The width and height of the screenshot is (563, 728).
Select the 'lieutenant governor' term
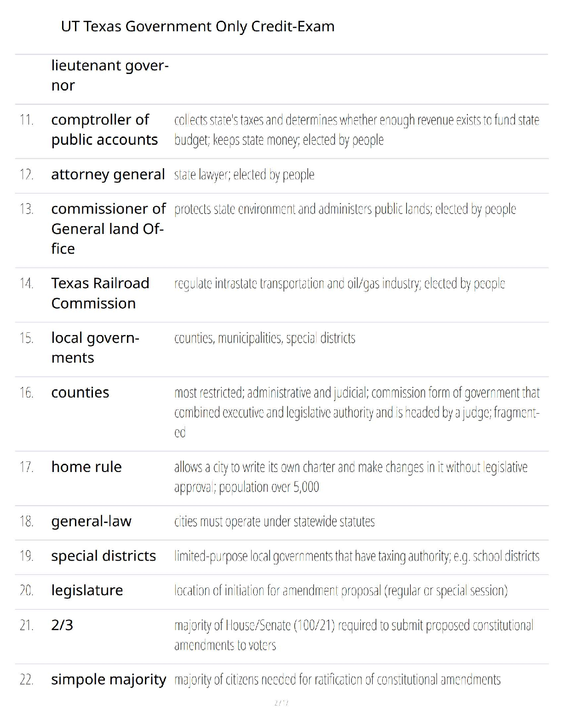[110, 75]
